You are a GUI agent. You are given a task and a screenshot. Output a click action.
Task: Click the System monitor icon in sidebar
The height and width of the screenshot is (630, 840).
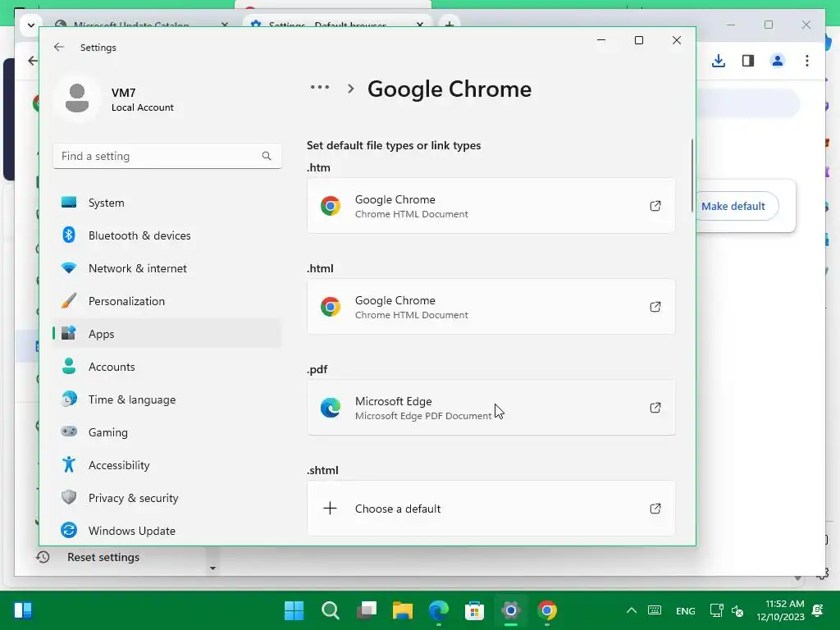click(69, 202)
